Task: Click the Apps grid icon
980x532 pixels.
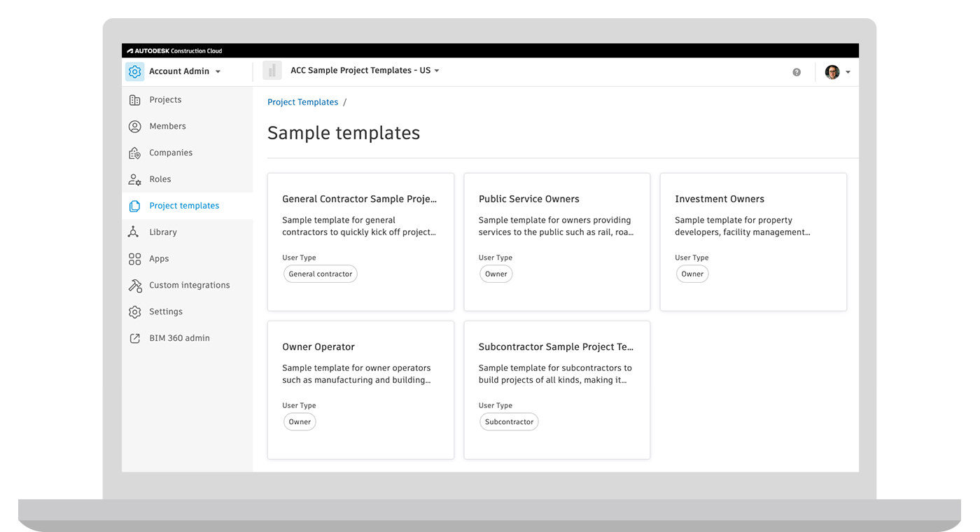Action: (135, 259)
